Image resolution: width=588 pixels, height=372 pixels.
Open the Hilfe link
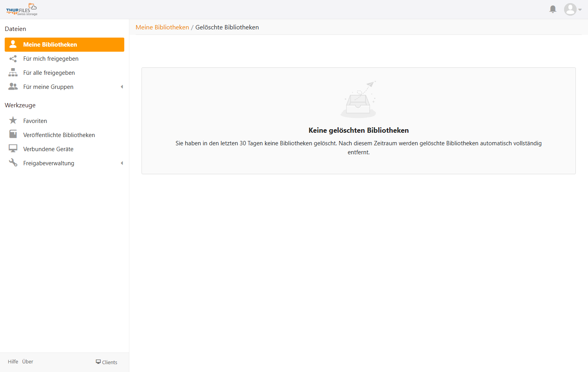pos(13,362)
